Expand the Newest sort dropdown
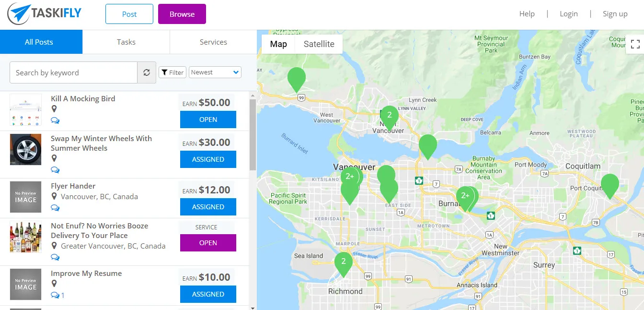 point(215,72)
